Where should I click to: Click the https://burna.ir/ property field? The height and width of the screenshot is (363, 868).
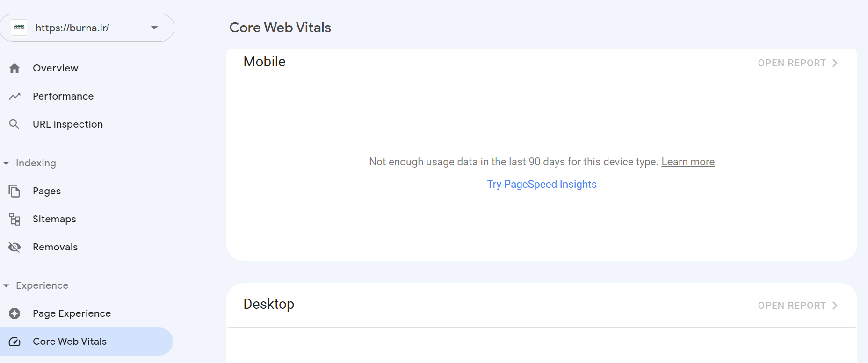pyautogui.click(x=72, y=28)
